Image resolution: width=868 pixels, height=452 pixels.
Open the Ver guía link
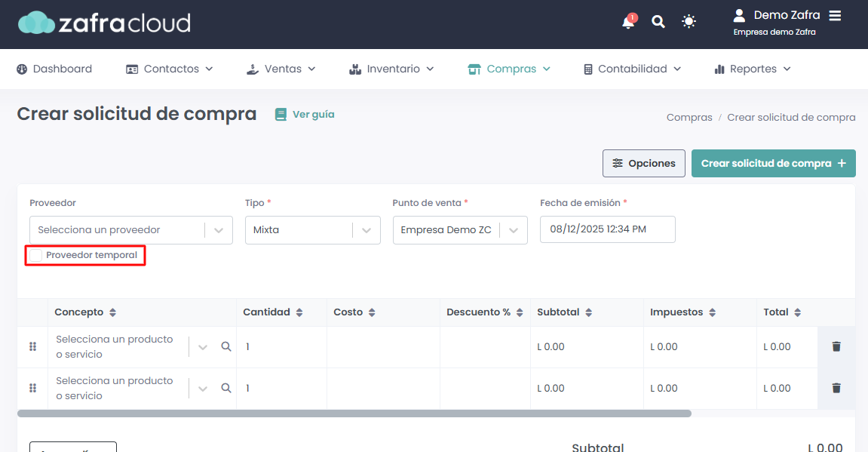(313, 115)
